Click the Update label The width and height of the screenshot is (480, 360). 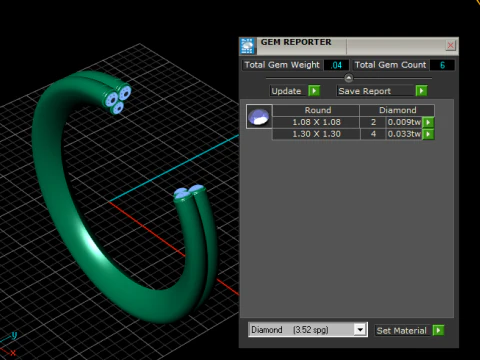[x=286, y=91]
